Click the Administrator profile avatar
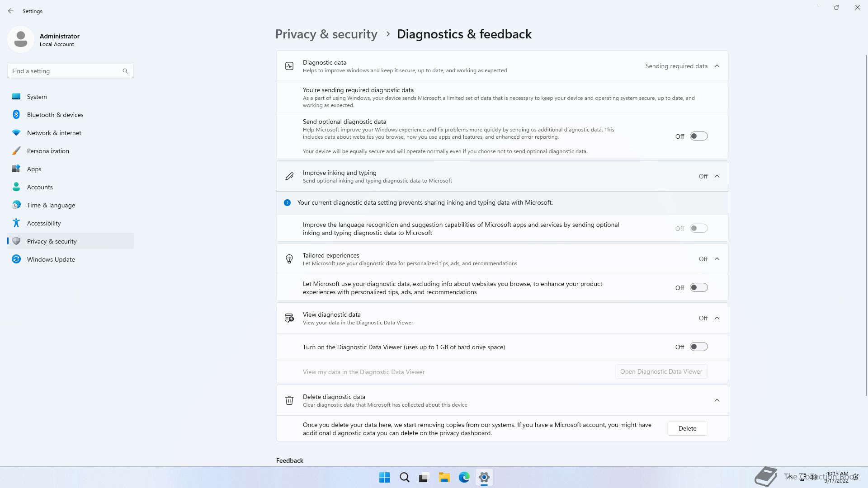This screenshot has height=488, width=868. pos(21,40)
